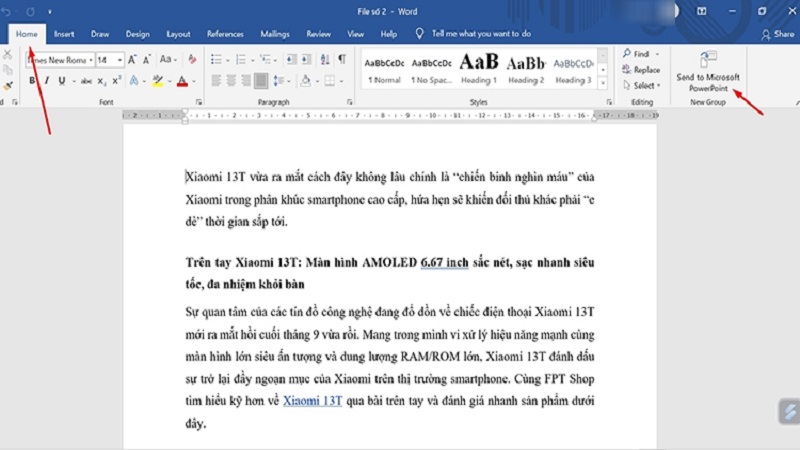Toggle strikethrough abc formatting
This screenshot has width=800, height=450.
pyautogui.click(x=86, y=81)
